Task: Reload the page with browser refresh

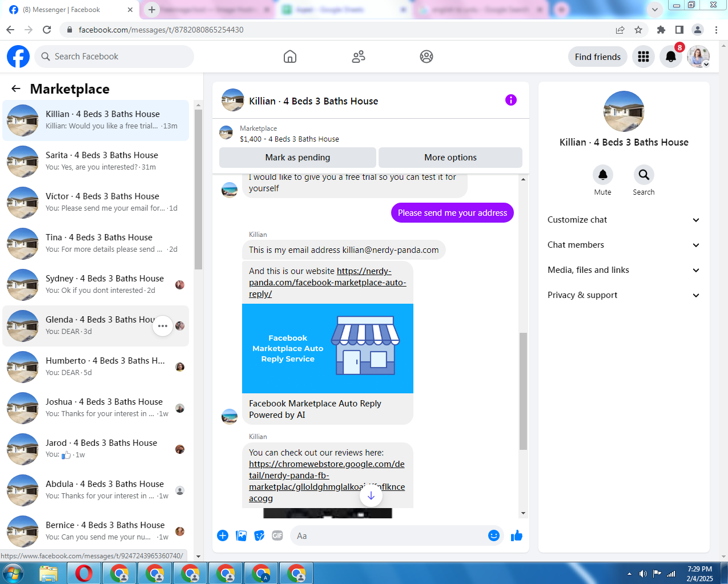Action: coord(47,30)
